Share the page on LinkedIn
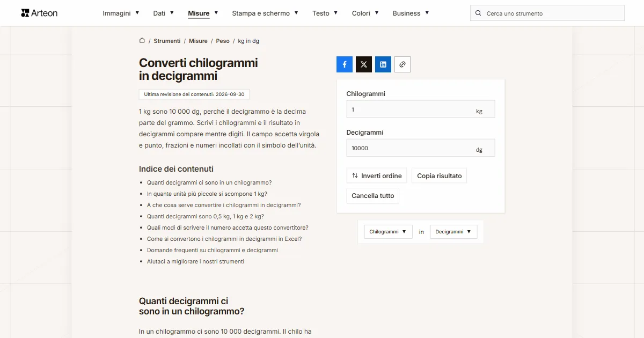Image resolution: width=644 pixels, height=338 pixels. (x=383, y=64)
